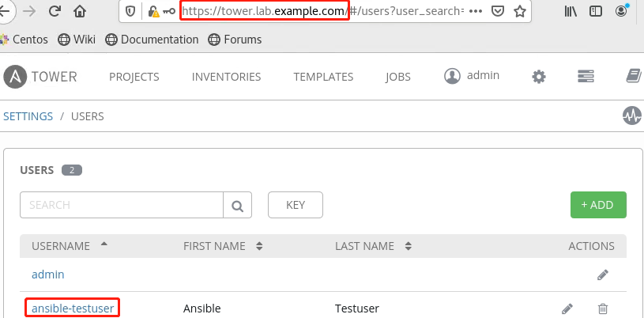
Task: Open the ansible-testuser user link
Action: pos(73,308)
